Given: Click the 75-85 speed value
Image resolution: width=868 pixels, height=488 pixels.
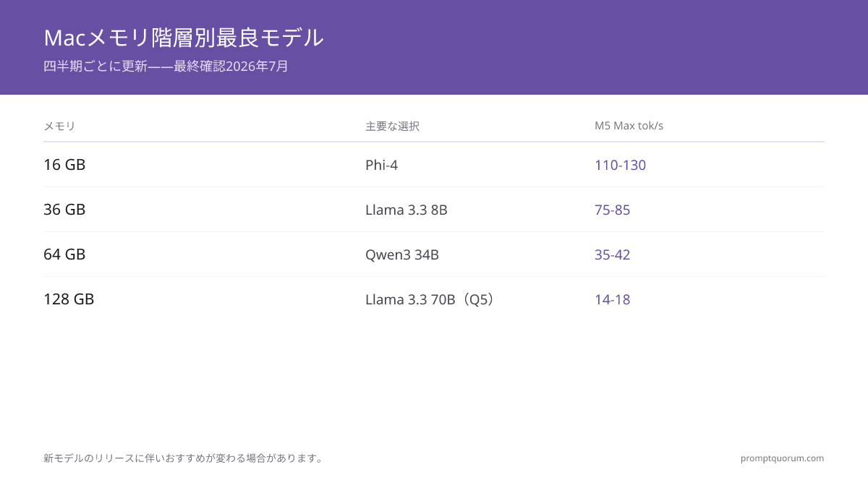Looking at the screenshot, I should 612,210.
